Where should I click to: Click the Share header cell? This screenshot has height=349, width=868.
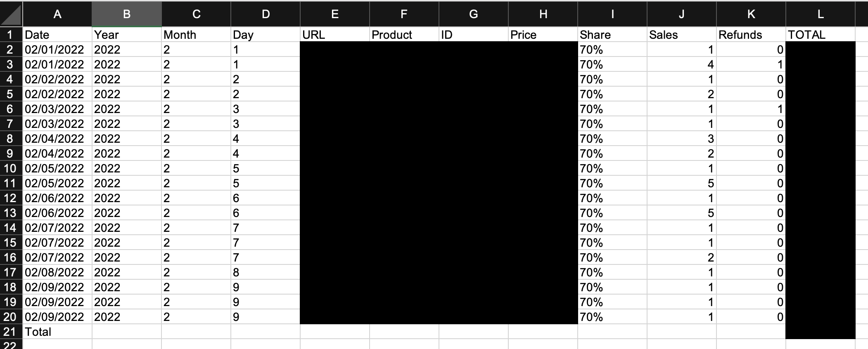(x=612, y=35)
